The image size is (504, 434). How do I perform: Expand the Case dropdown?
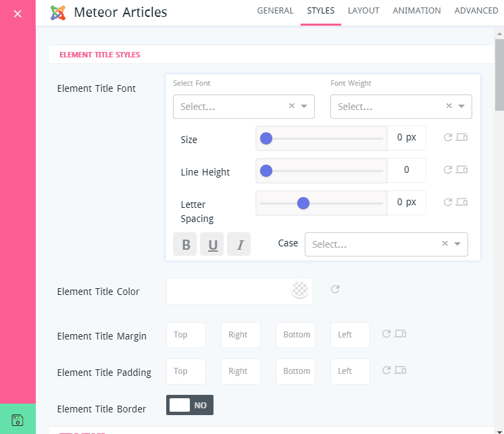click(457, 244)
